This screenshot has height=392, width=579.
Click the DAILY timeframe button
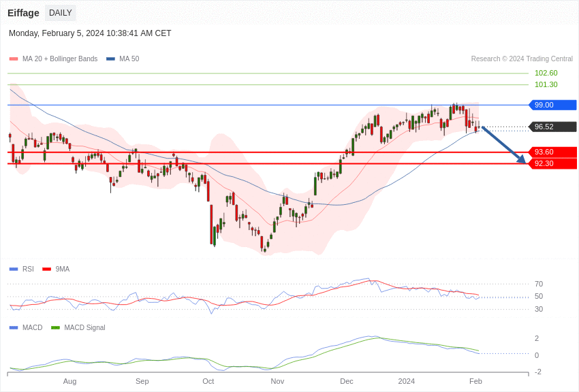pos(60,13)
